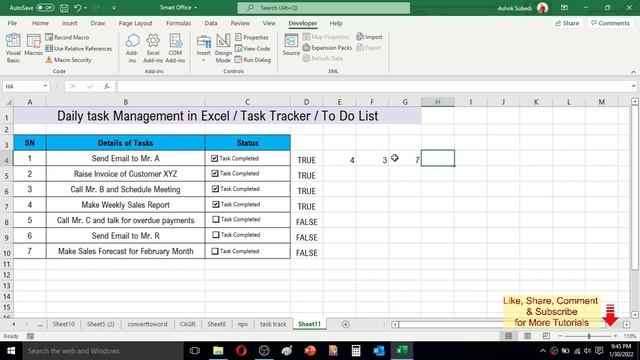Open Ribbon Display Options
The width and height of the screenshot is (640, 360).
point(564,8)
